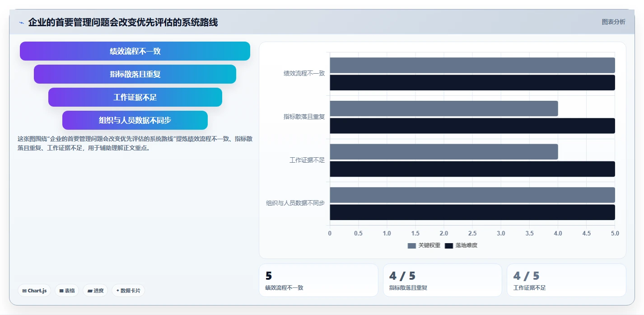Click dark 落地难度 bar for 组织与人员数据不同步
This screenshot has width=644, height=315.
(x=472, y=212)
